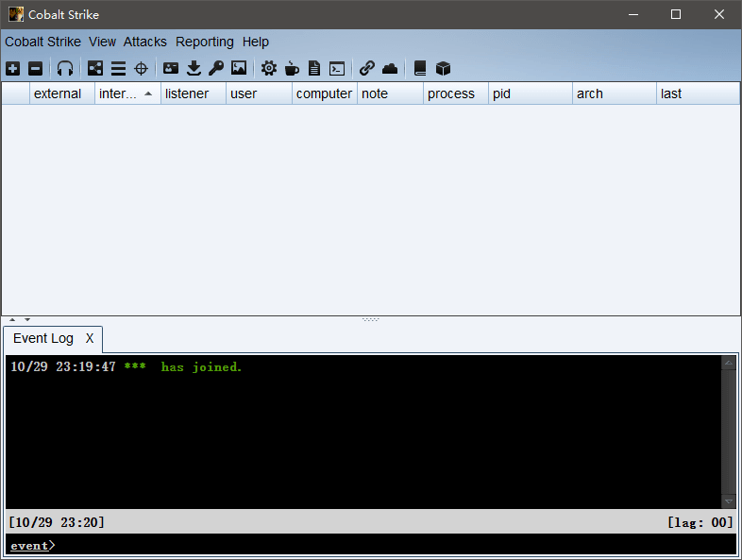The image size is (742, 560).
Task: Sort by arch column header
Action: pyautogui.click(x=615, y=93)
